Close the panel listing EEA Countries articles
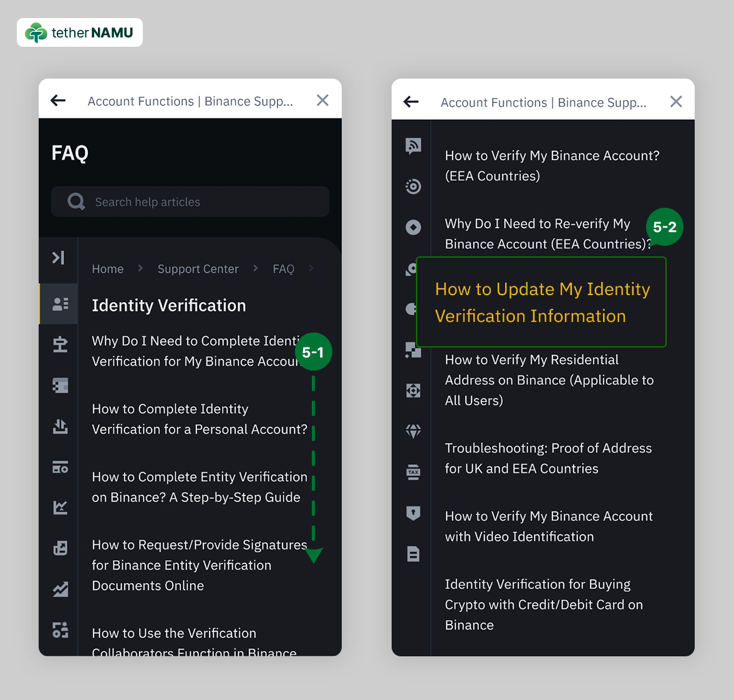Screen dimensions: 734x700 (676, 102)
